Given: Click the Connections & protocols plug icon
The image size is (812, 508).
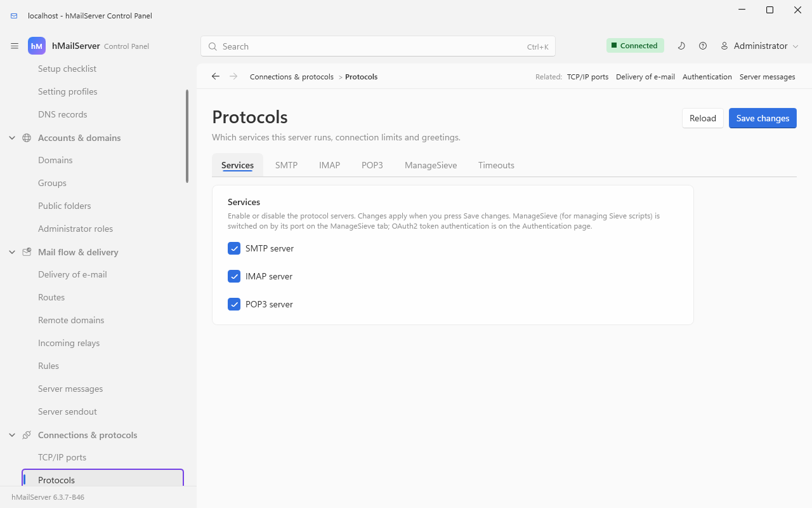Looking at the screenshot, I should tap(27, 435).
